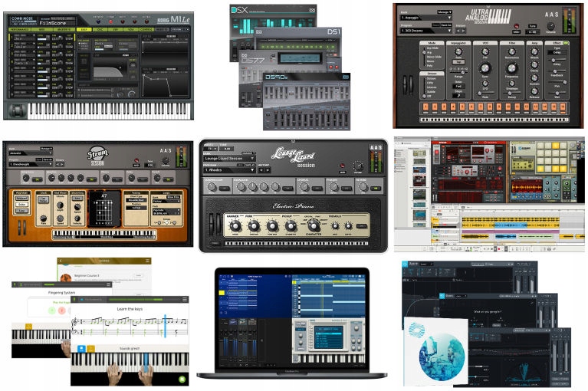This screenshot has height=391, width=588.
Task: Select Loop play mode in Strum Session
Action: pyautogui.click(x=21, y=211)
